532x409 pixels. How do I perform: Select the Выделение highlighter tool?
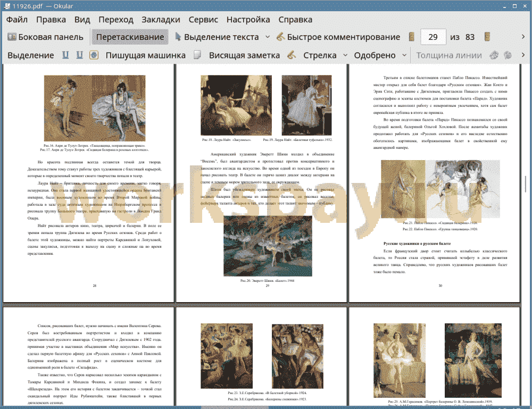[30, 55]
